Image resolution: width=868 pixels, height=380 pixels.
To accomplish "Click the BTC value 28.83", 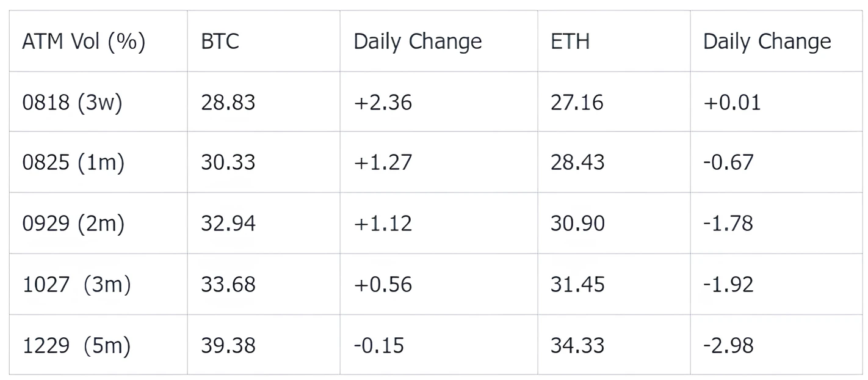I will [228, 102].
